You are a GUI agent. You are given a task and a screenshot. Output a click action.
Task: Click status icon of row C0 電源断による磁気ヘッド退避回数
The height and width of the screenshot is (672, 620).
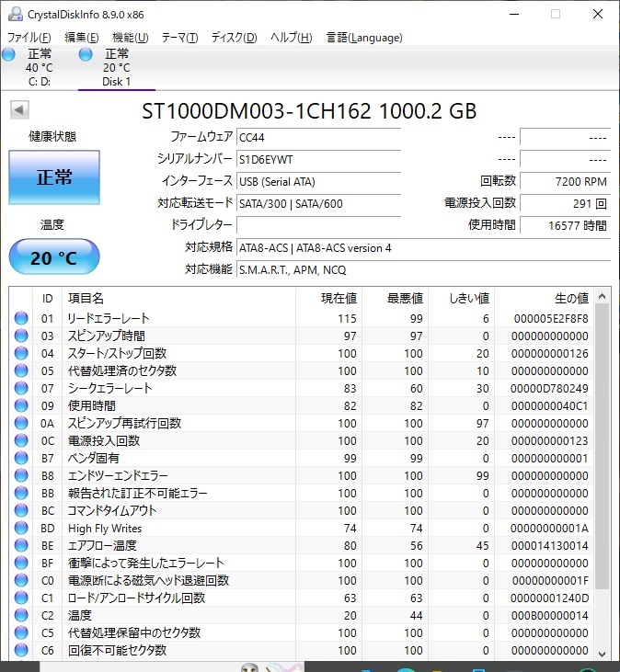tap(21, 580)
